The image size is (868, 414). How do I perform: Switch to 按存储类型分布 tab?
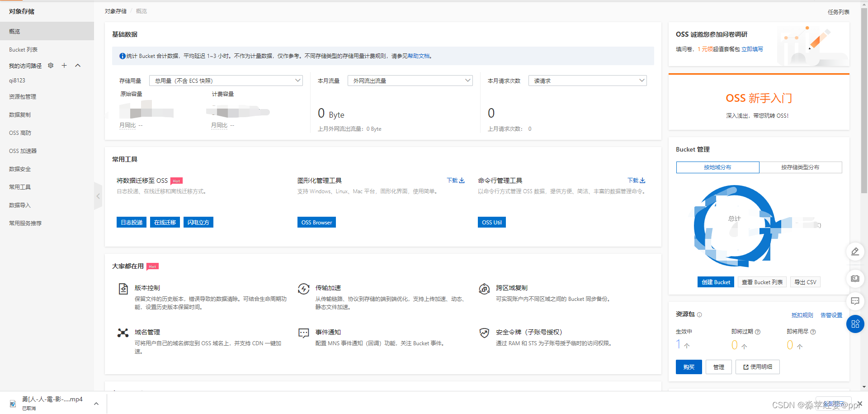800,167
